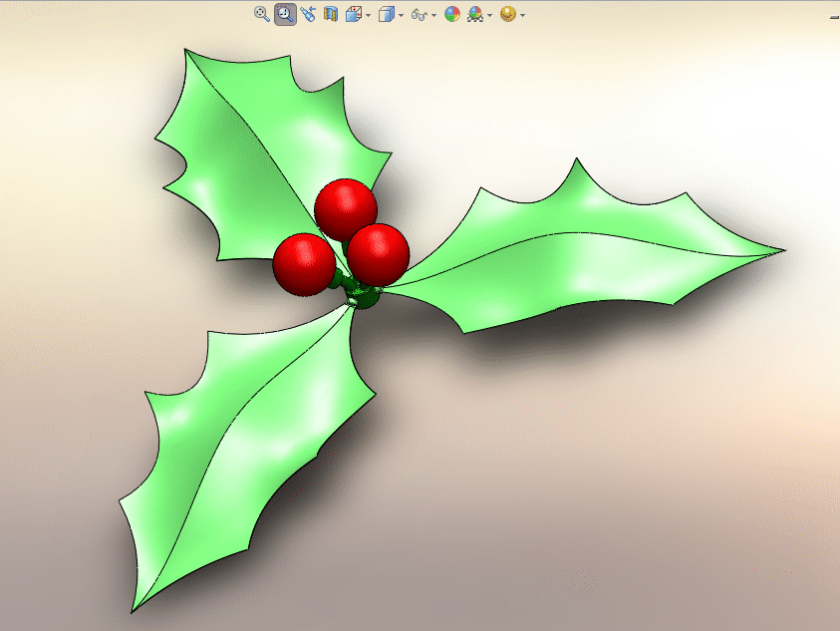The width and height of the screenshot is (840, 631).
Task: Select the leftmost red berry
Action: click(304, 264)
